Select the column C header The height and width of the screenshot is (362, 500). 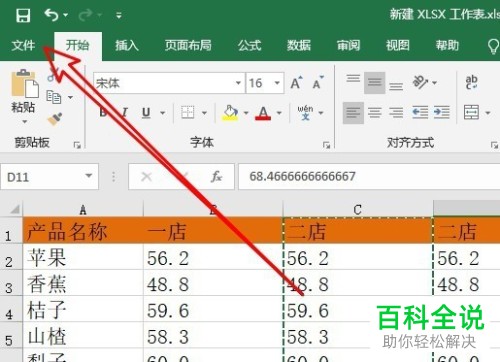click(358, 209)
